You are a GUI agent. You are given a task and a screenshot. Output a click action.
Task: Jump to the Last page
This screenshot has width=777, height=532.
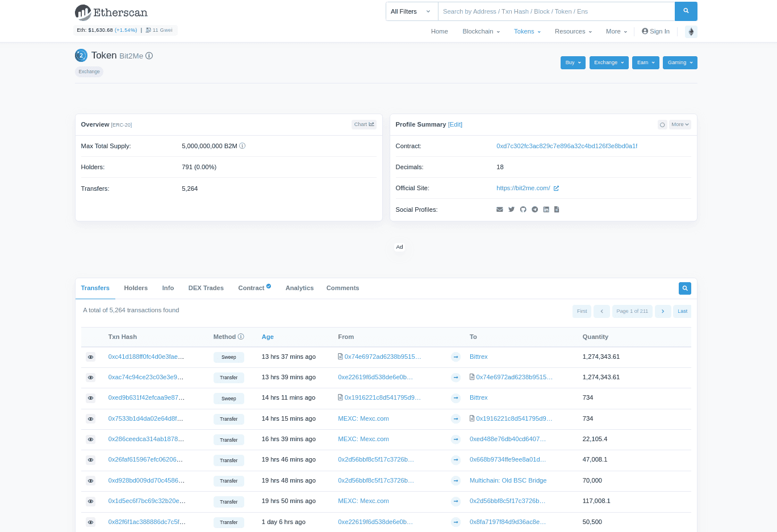pos(682,311)
